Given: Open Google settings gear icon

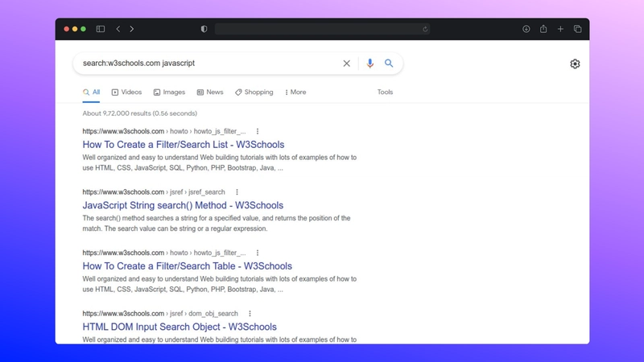Looking at the screenshot, I should click(x=575, y=64).
